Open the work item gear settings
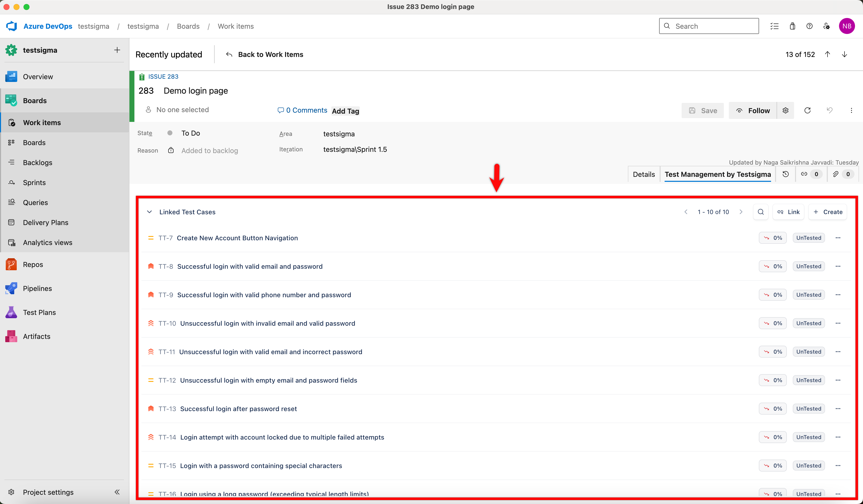The width and height of the screenshot is (863, 504). point(786,111)
